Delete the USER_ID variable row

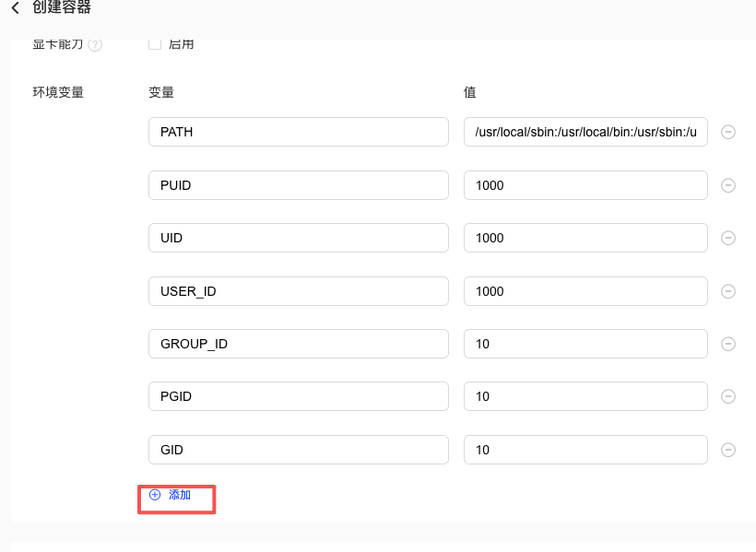point(727,291)
